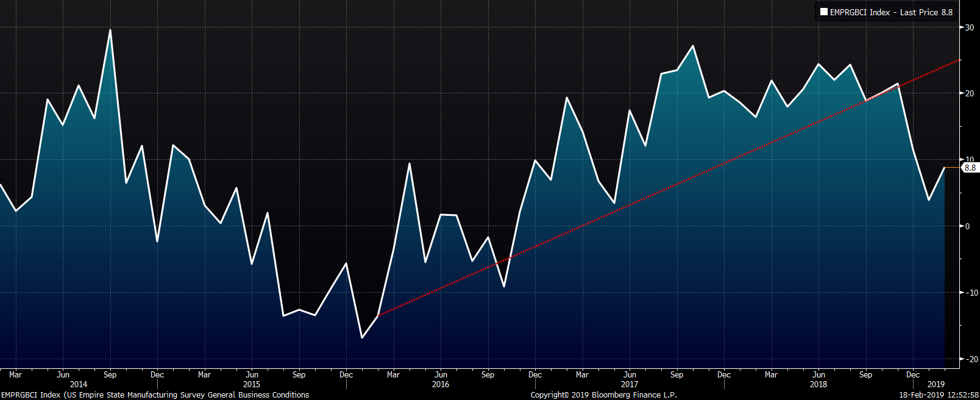
Task: Click the line's lowest trough below -10
Action: pos(362,337)
